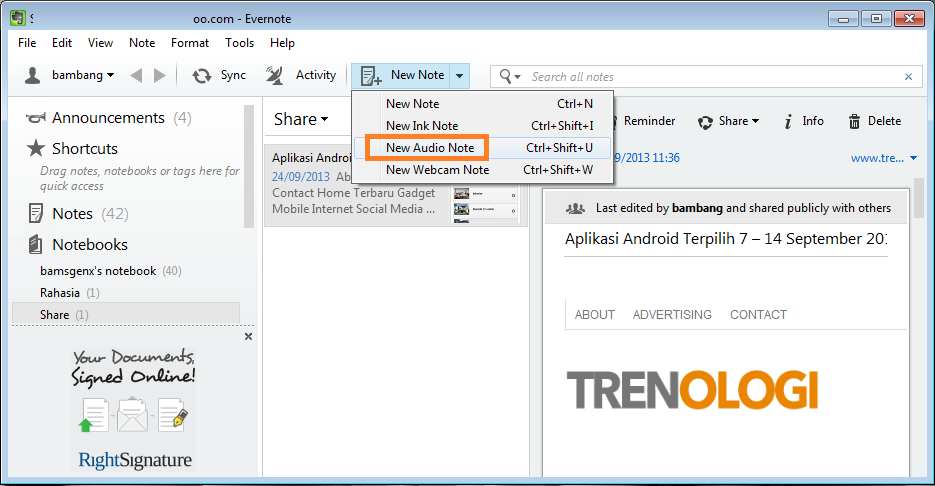Viewport: 935px width, 486px height.
Task: Click the Activity satellite dish icon
Action: [x=274, y=75]
